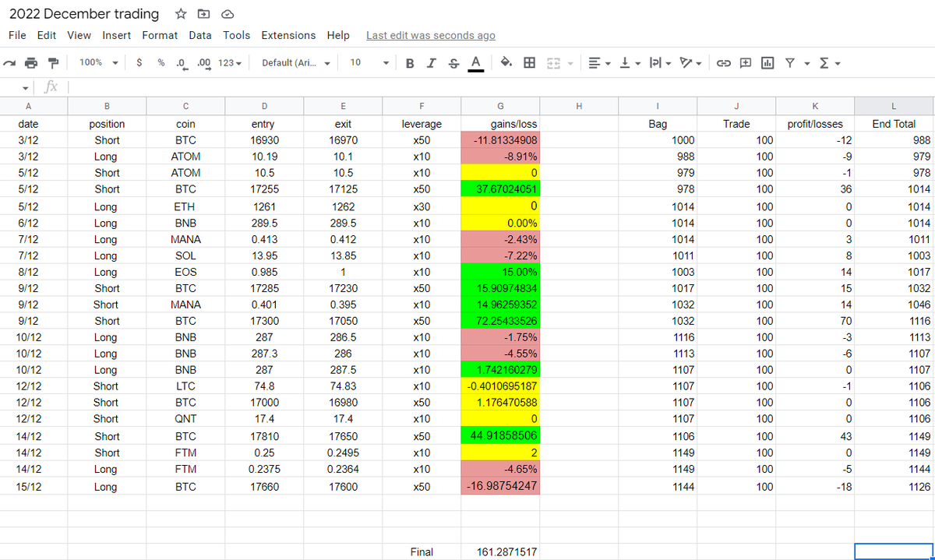The image size is (935, 560).
Task: Select the coin cell 'EOS'
Action: 185,272
